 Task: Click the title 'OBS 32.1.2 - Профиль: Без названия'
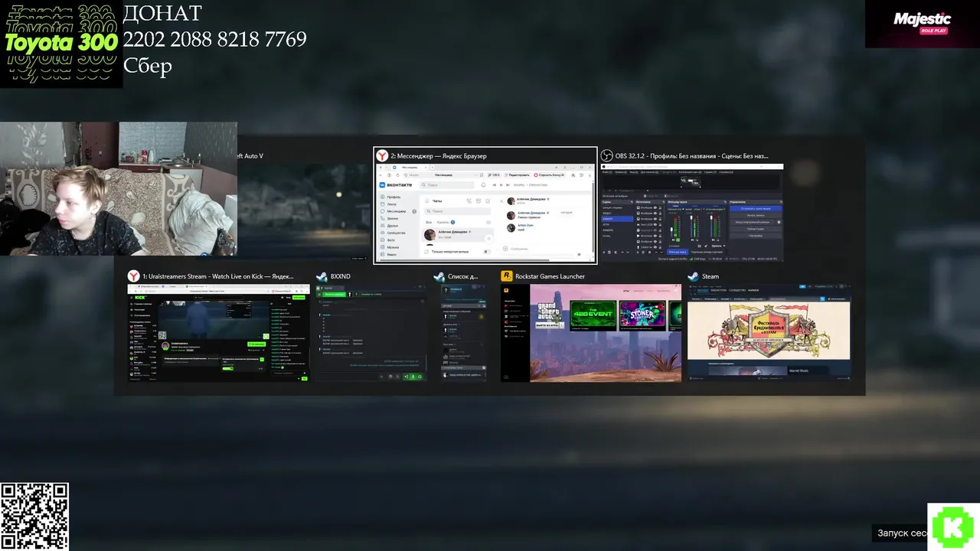coord(691,156)
